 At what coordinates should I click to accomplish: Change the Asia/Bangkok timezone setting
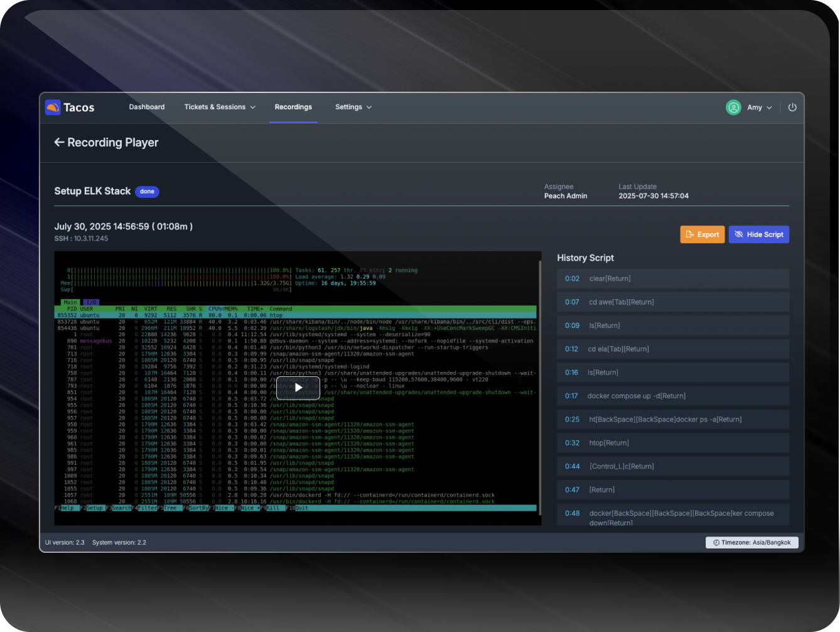(752, 542)
